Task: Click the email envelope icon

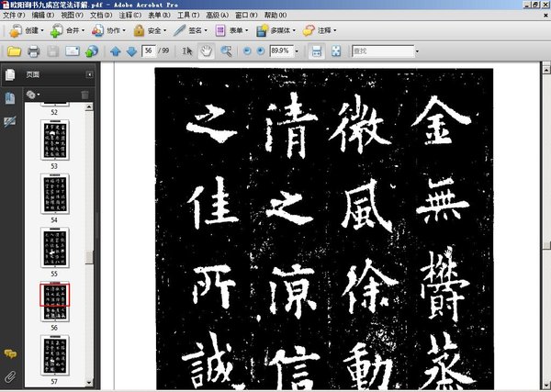Action: click(73, 51)
